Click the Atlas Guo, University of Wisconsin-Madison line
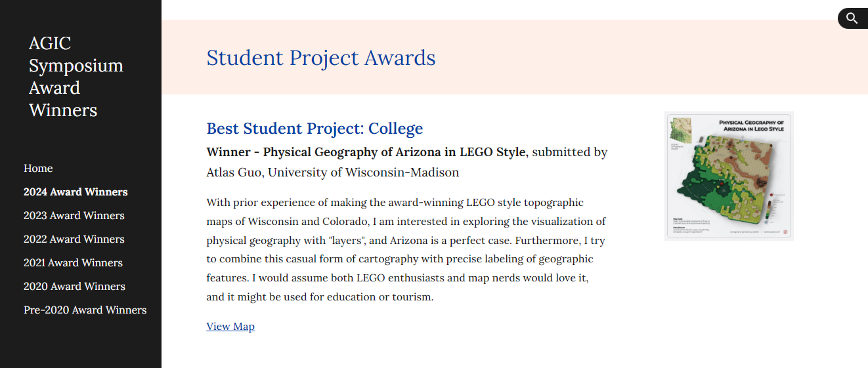The height and width of the screenshot is (368, 868). [332, 173]
